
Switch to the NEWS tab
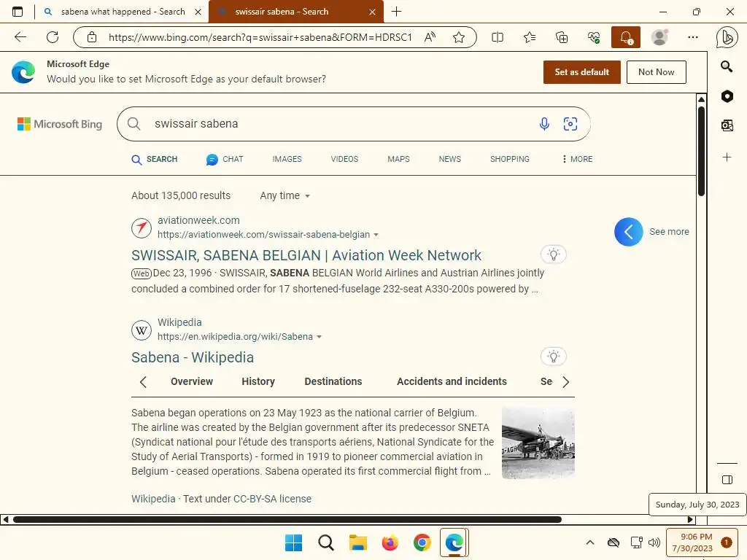pyautogui.click(x=449, y=159)
